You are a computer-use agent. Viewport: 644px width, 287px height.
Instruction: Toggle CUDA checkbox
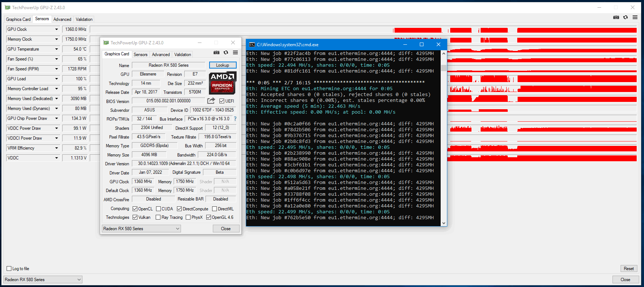click(x=158, y=209)
